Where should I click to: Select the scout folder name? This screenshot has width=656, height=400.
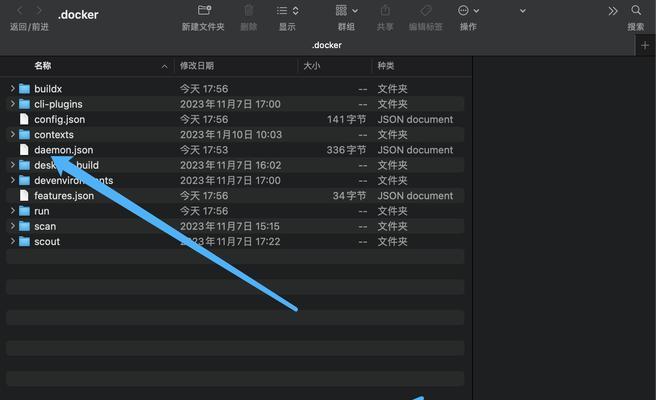tap(47, 242)
